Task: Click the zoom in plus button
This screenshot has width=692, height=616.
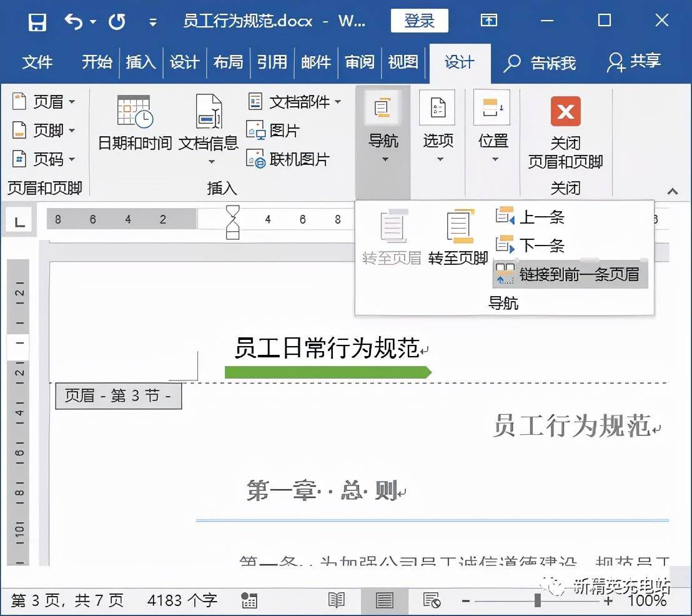Action: pyautogui.click(x=608, y=601)
